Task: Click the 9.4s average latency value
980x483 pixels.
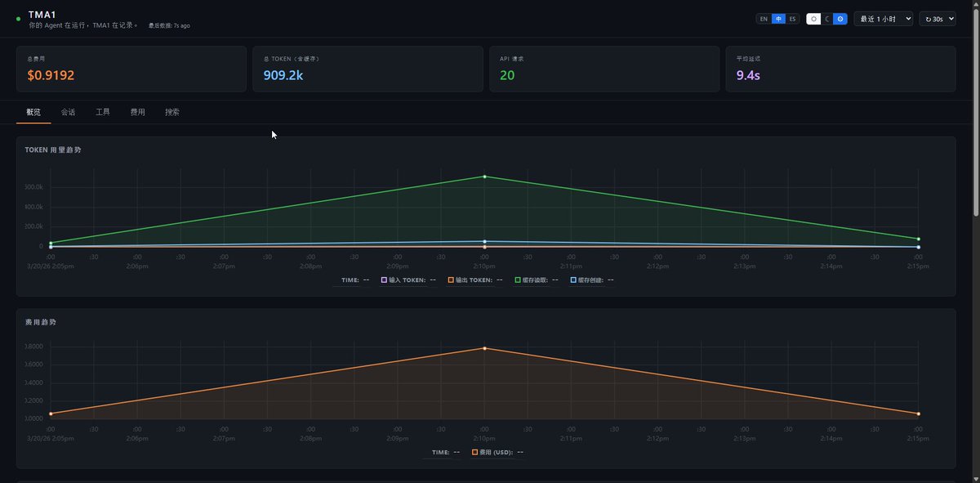Action: tap(749, 75)
